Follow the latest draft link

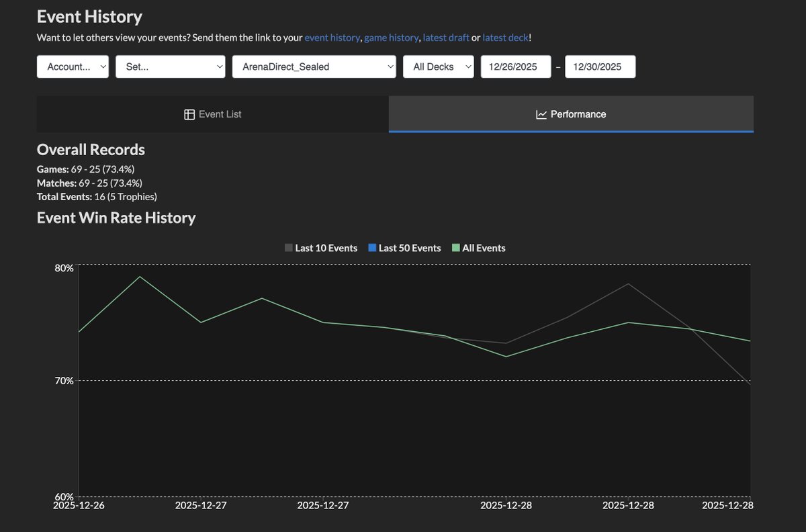coord(446,38)
